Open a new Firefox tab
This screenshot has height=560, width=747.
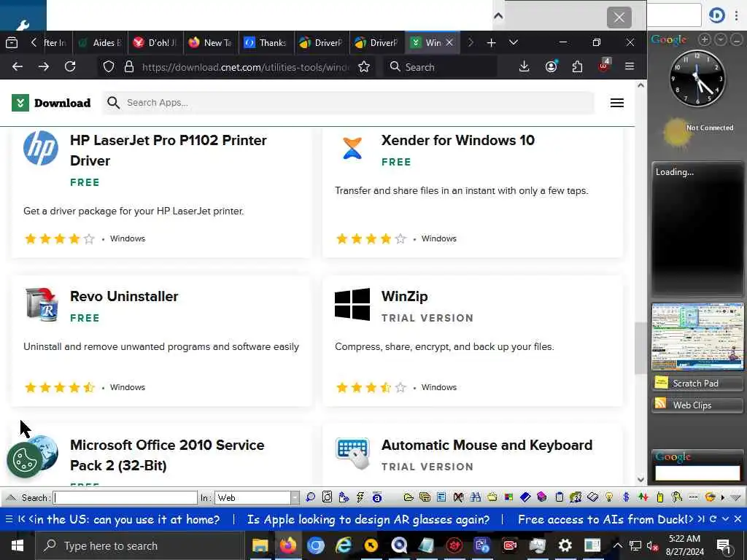pos(491,43)
